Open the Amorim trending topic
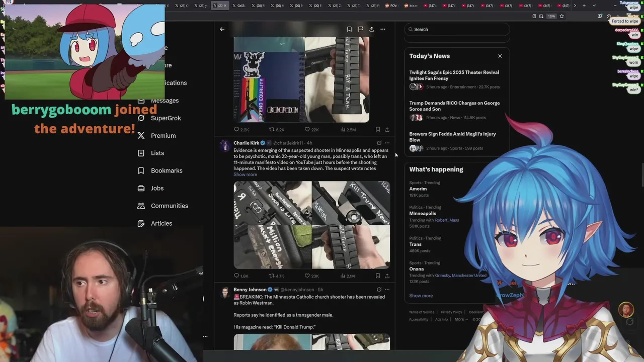The width and height of the screenshot is (644, 362). [x=418, y=189]
